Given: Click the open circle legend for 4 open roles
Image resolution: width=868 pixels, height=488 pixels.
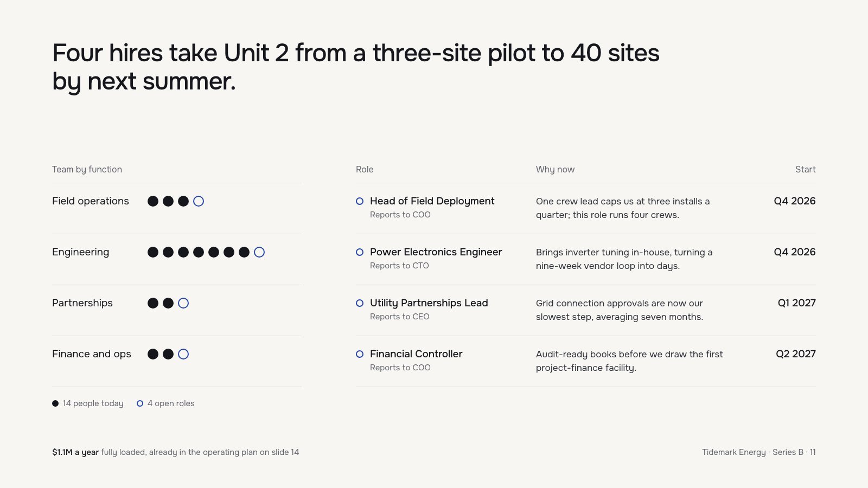Looking at the screenshot, I should pyautogui.click(x=140, y=403).
